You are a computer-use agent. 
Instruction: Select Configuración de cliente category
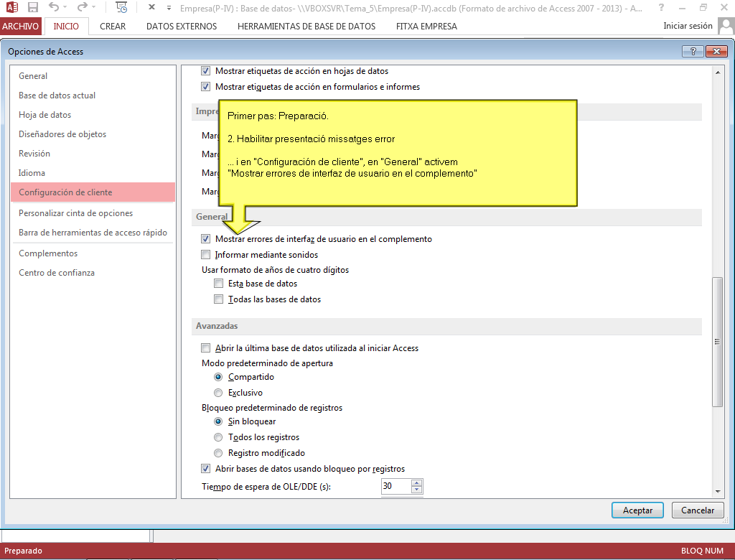93,192
